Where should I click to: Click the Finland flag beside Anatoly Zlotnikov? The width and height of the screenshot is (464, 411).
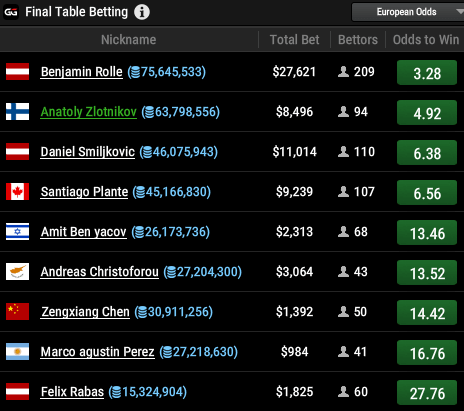click(x=17, y=112)
